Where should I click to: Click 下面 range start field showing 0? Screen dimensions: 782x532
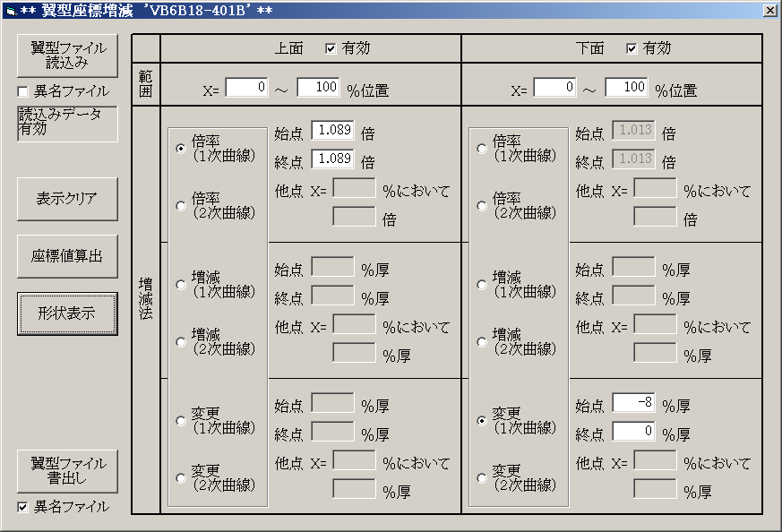tap(554, 88)
